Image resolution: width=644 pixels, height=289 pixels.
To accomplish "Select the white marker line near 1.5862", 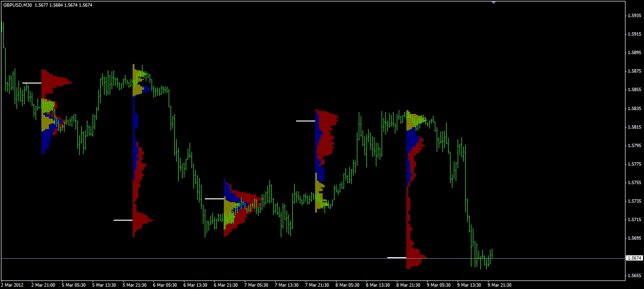I will [x=32, y=83].
